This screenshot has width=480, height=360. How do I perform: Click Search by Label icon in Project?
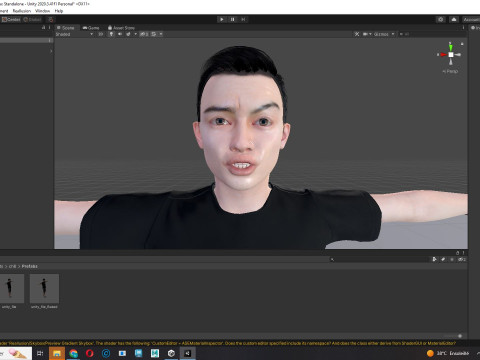(443, 259)
